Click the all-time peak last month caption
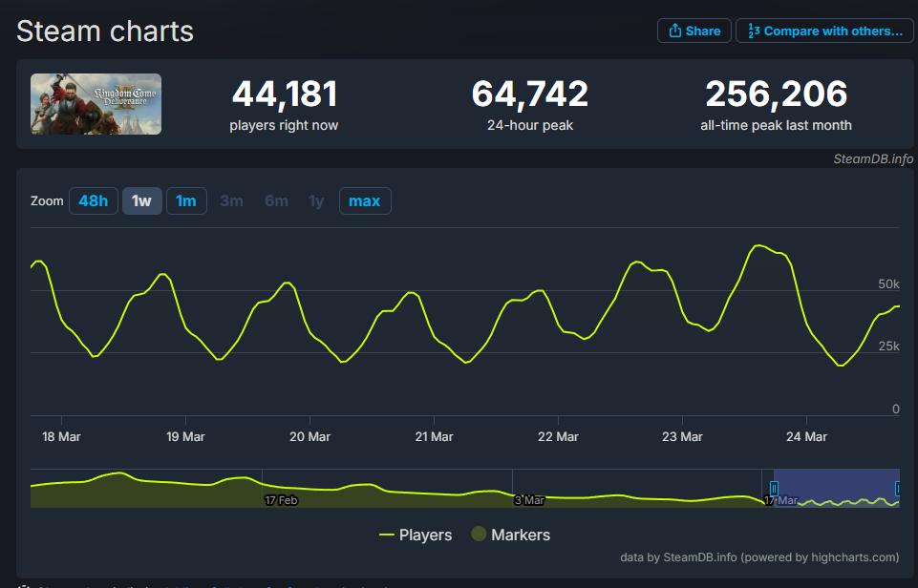918x588 pixels. (777, 125)
